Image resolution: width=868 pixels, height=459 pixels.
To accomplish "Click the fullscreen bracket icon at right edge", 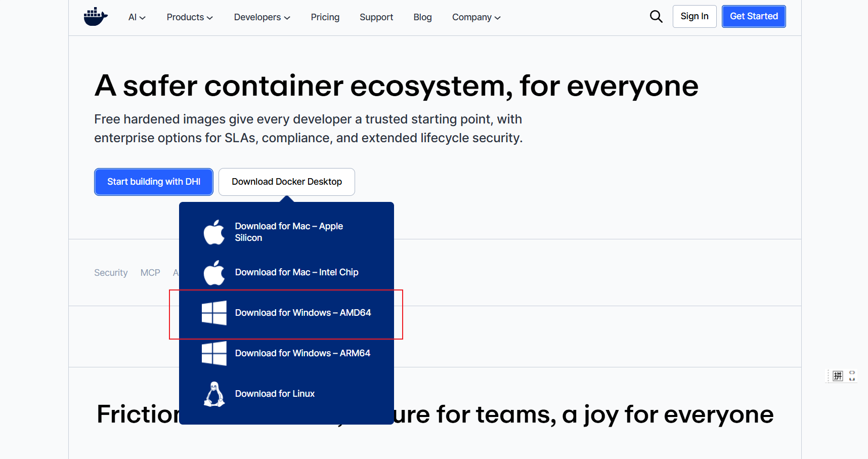I will pyautogui.click(x=852, y=375).
